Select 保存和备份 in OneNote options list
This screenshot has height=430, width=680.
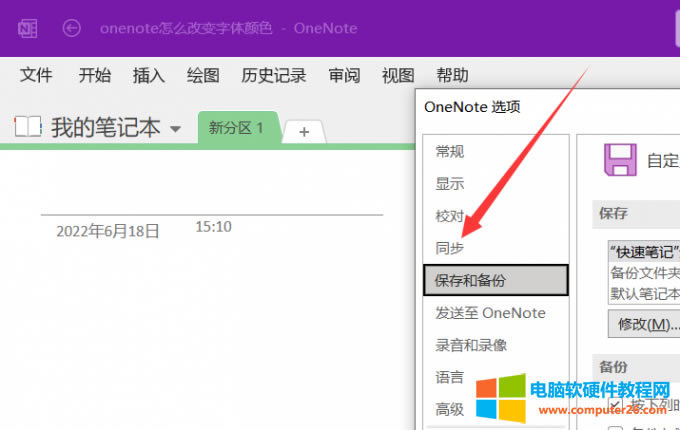click(496, 280)
